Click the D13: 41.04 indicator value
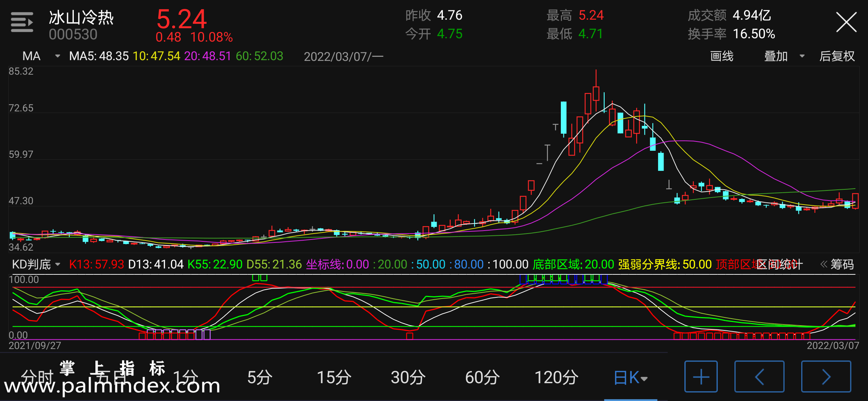The width and height of the screenshot is (868, 401). [x=156, y=264]
